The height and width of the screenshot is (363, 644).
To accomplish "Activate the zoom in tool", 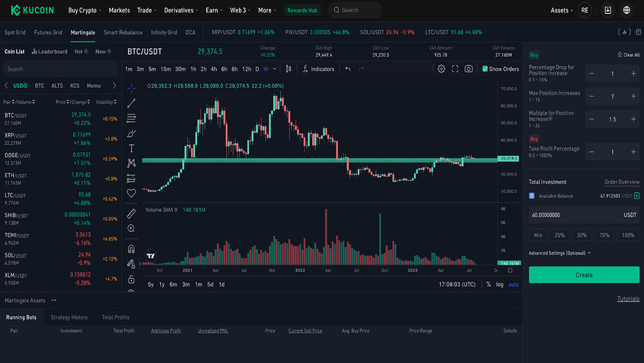I will click(131, 229).
